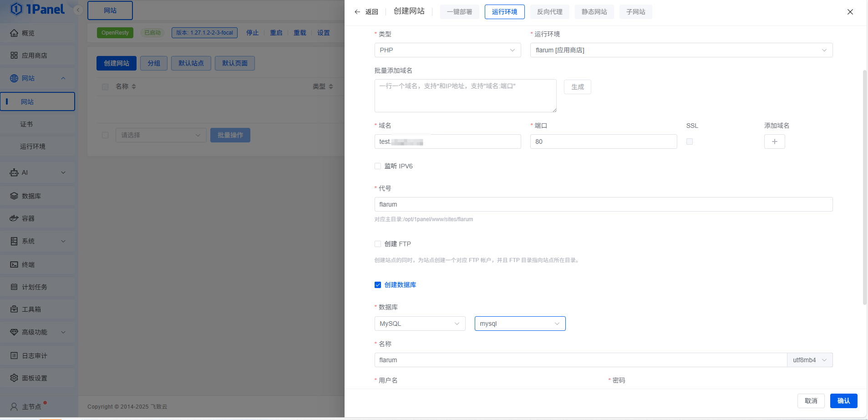Enable the 监听 IPV6 checkbox
868x420 pixels.
pos(378,166)
